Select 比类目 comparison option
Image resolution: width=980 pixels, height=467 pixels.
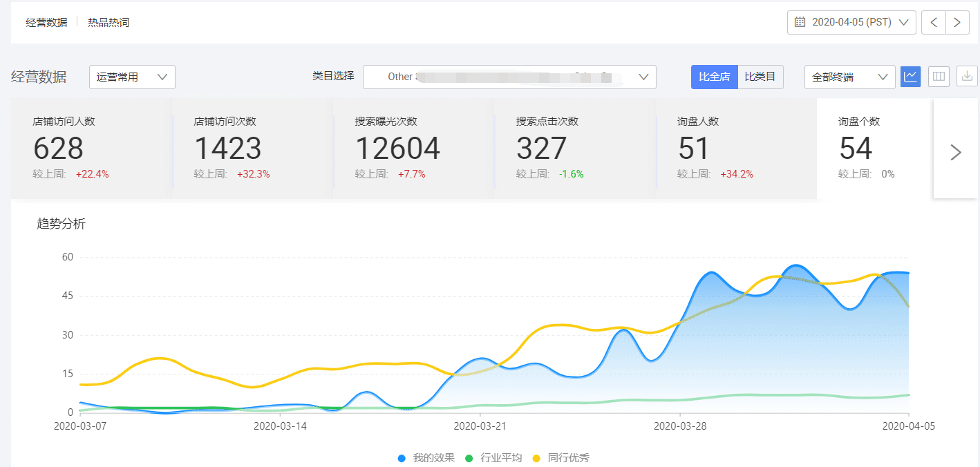coord(760,77)
